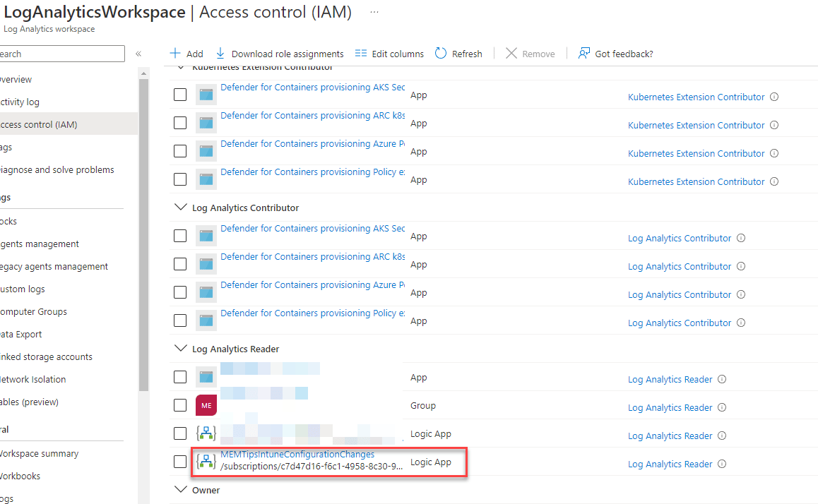Click the sidebar search input field
This screenshot has height=504, width=818.
click(62, 54)
